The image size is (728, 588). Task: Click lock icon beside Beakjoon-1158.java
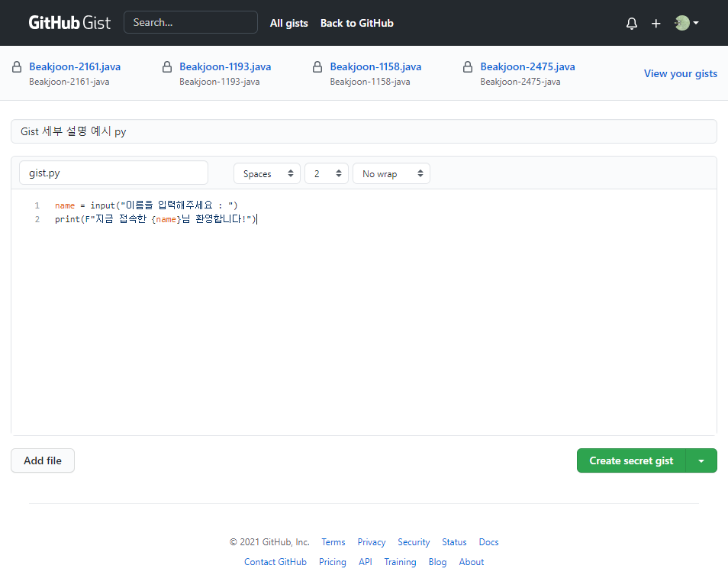317,67
